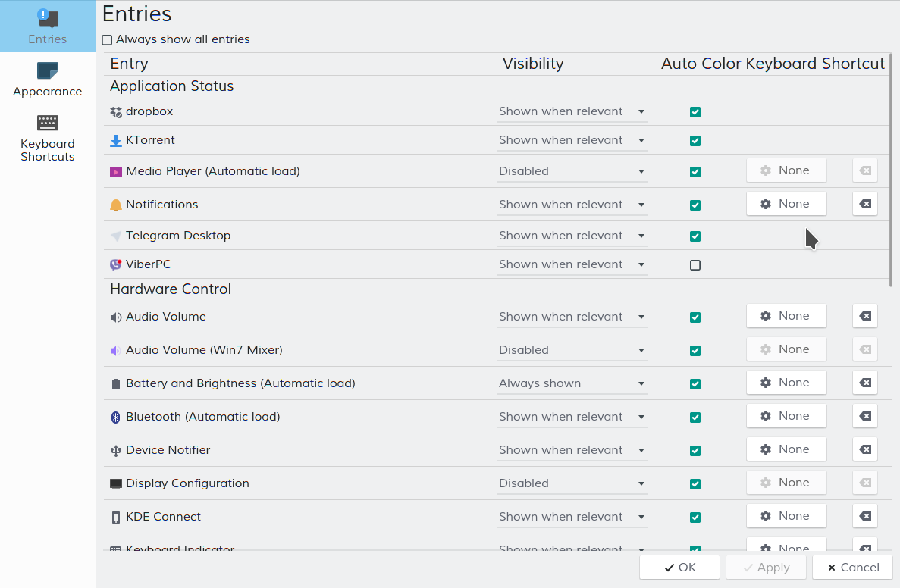Enable auto color for ViberPC
Viewport: 900px width, 588px height.
tap(695, 265)
